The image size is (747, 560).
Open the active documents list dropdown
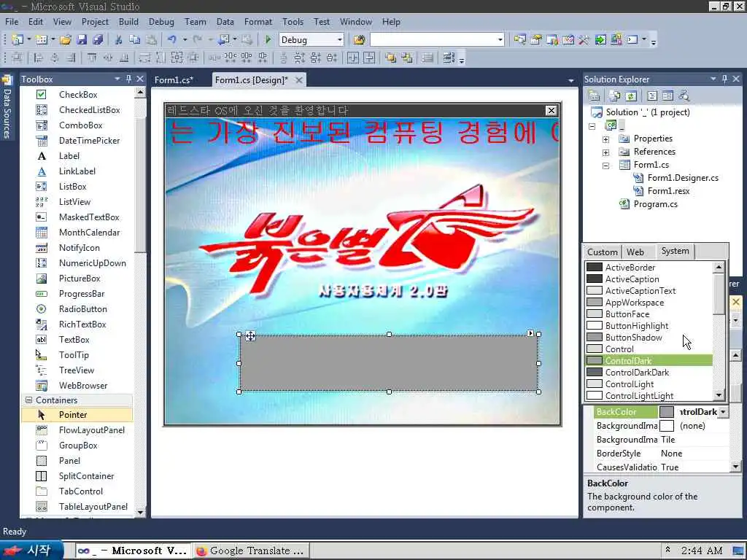tap(570, 80)
